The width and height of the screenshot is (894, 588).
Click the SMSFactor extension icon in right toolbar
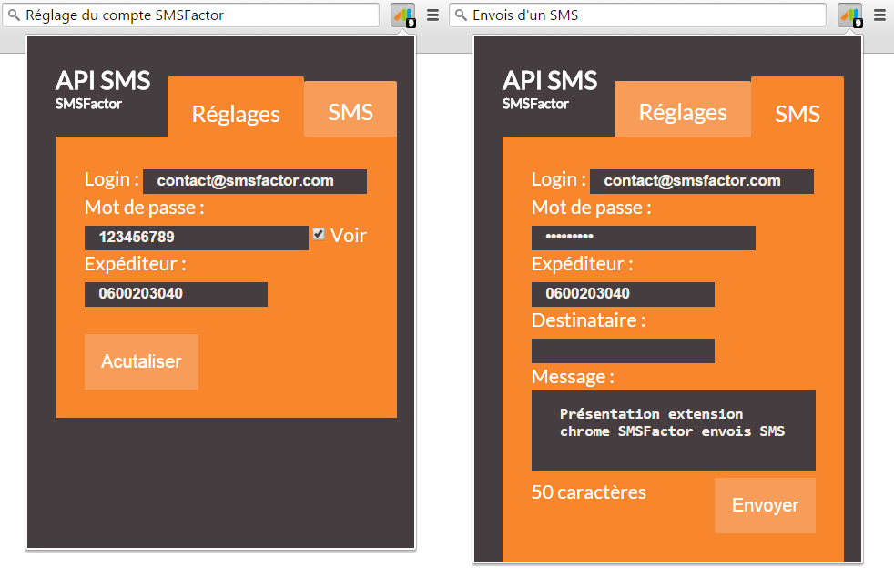849,15
